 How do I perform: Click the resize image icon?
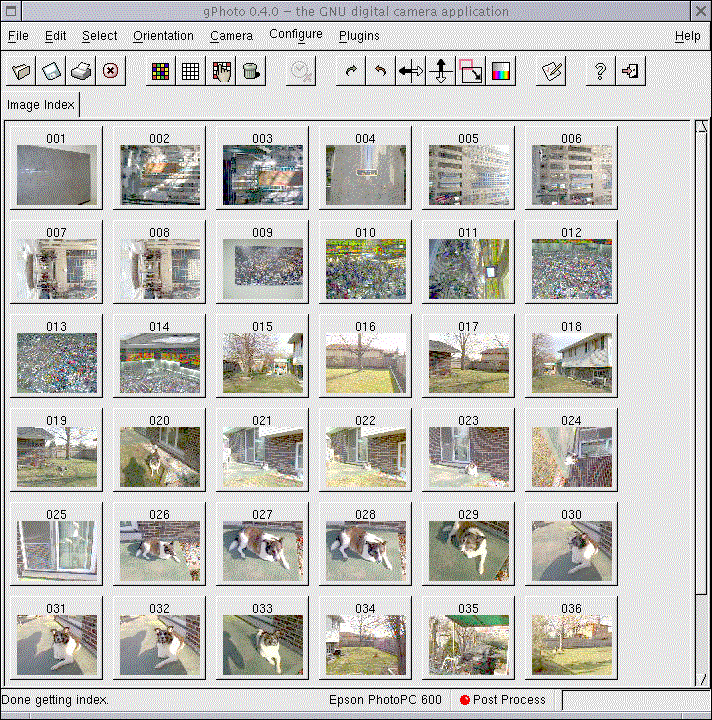[x=471, y=71]
